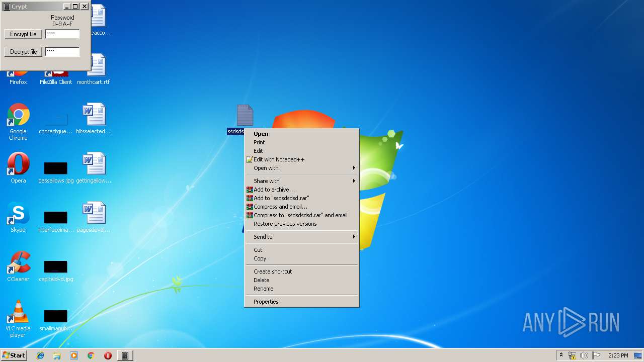Select the gettingallow Word document icon
The height and width of the screenshot is (362, 644).
(94, 167)
